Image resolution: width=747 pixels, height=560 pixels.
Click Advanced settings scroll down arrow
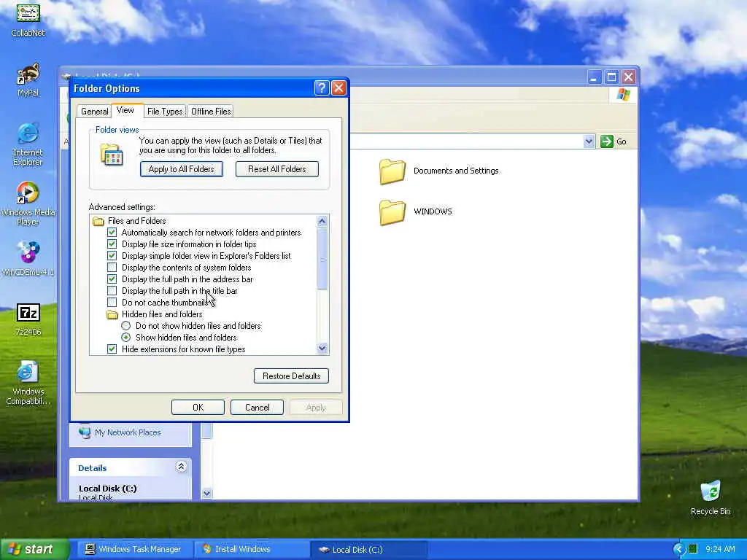322,349
